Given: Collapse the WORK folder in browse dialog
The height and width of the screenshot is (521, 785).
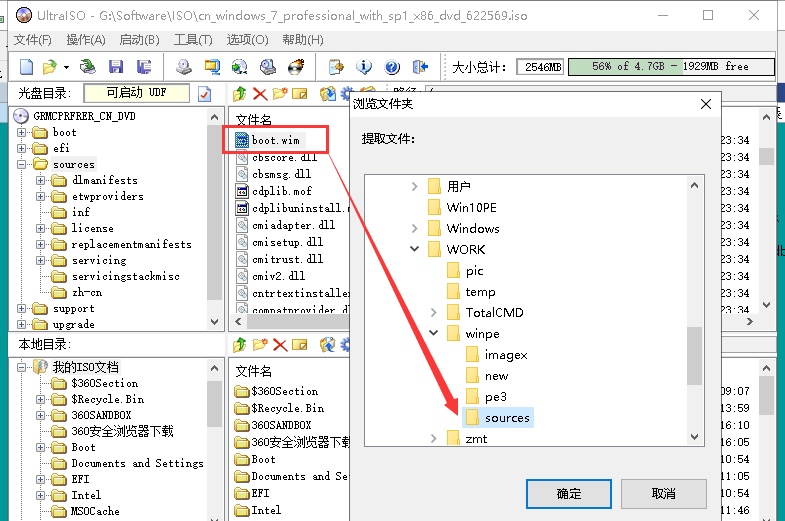Looking at the screenshot, I should pos(415,249).
